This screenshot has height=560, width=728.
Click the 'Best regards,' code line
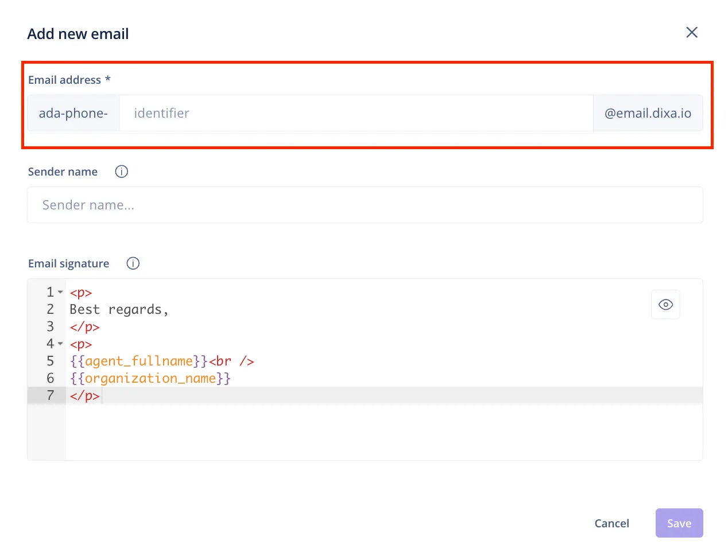point(119,309)
